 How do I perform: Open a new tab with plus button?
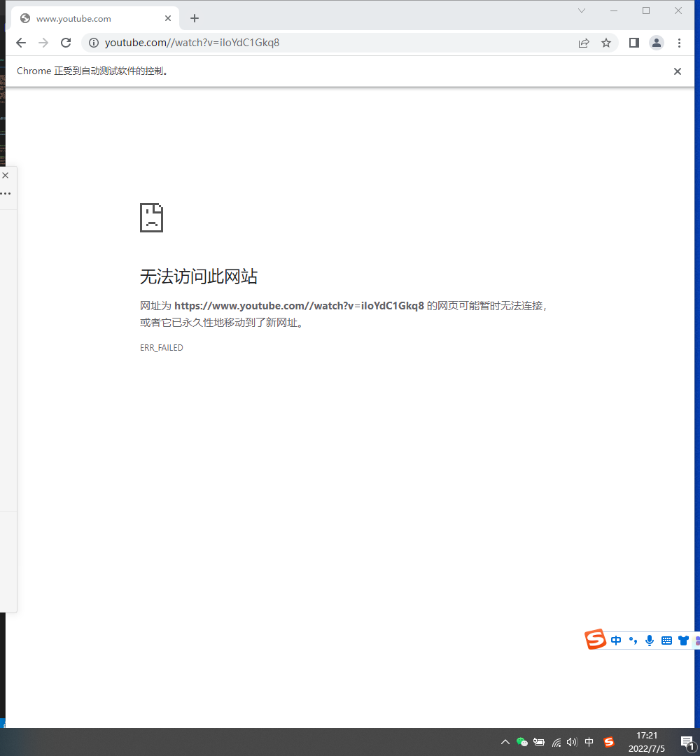point(195,19)
